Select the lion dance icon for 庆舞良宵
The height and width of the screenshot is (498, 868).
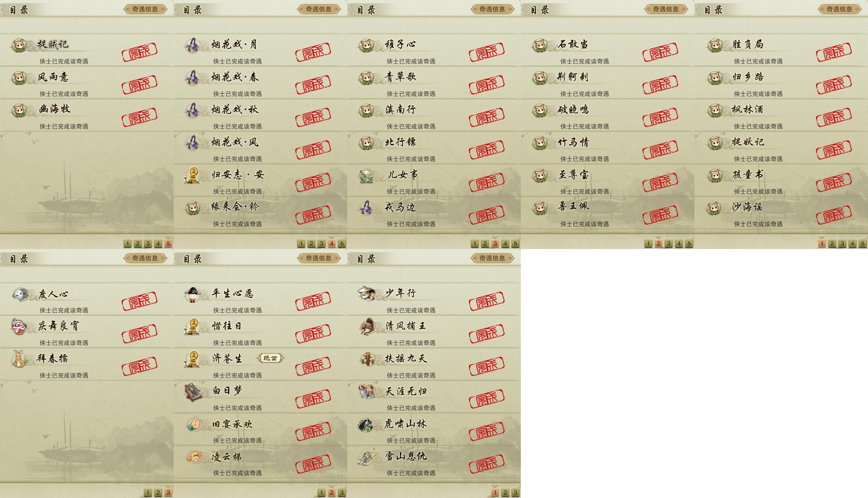tap(19, 326)
